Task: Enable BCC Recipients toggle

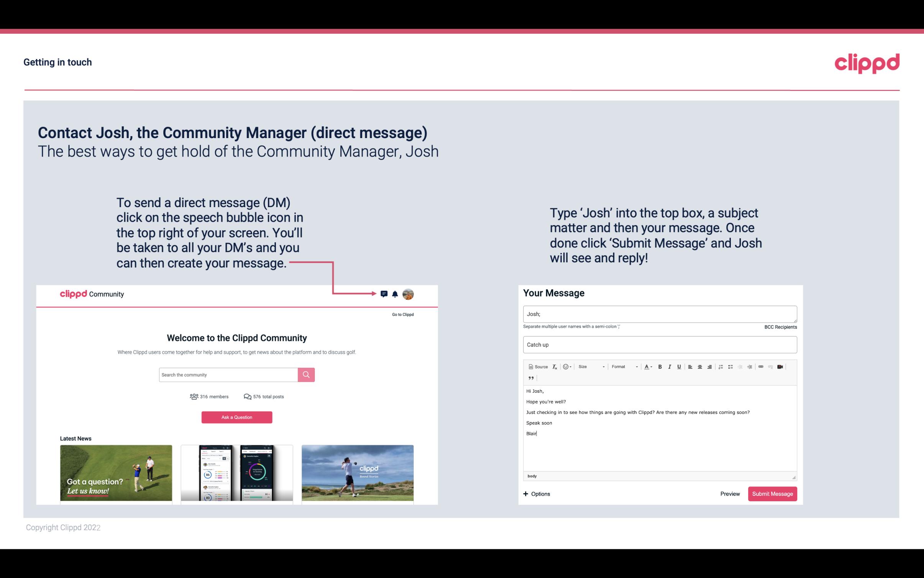Action: pos(780,327)
